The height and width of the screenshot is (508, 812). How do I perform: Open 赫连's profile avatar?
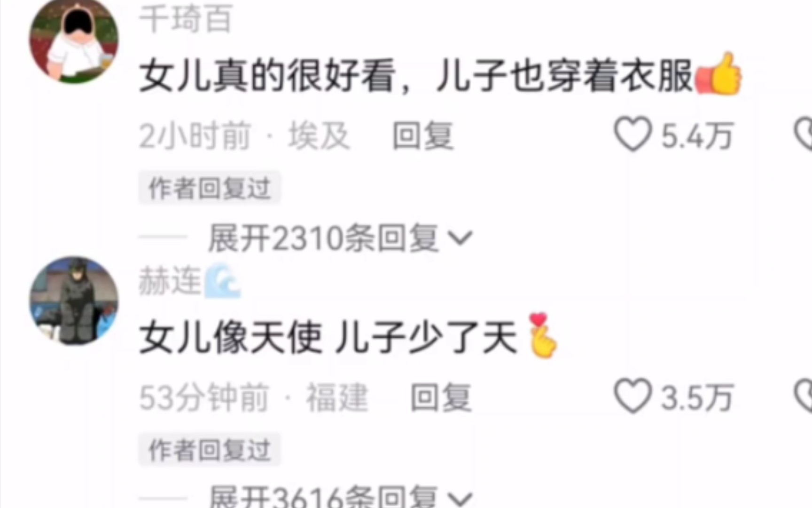(74, 301)
